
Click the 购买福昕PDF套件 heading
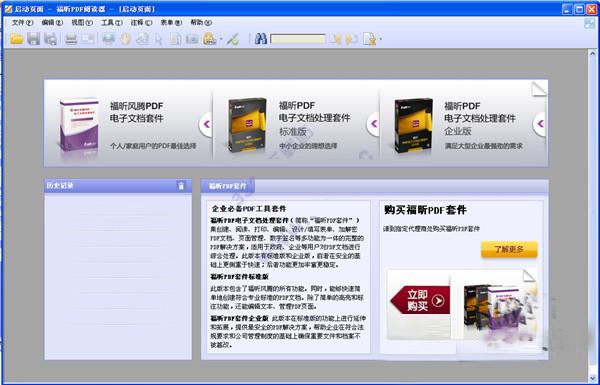[x=425, y=210]
